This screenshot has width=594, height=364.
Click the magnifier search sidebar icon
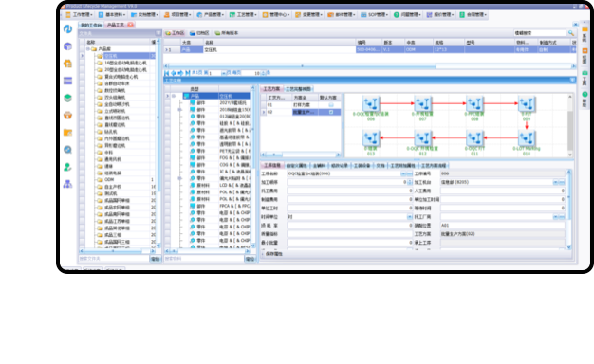pos(67,150)
